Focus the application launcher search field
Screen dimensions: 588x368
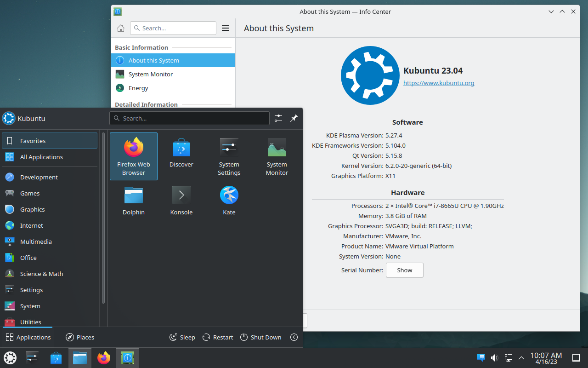(189, 118)
